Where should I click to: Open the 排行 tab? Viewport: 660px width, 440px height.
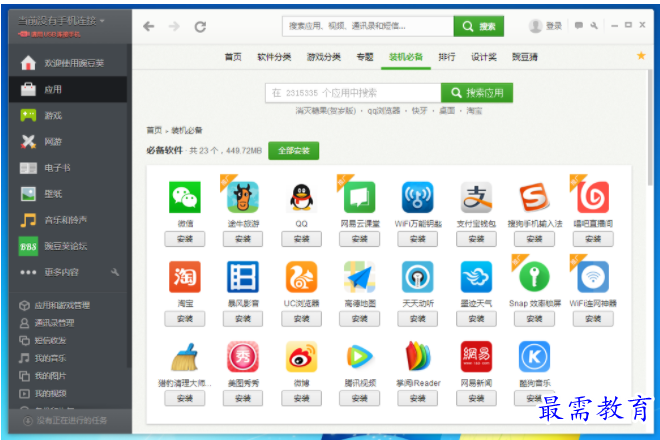click(x=447, y=57)
